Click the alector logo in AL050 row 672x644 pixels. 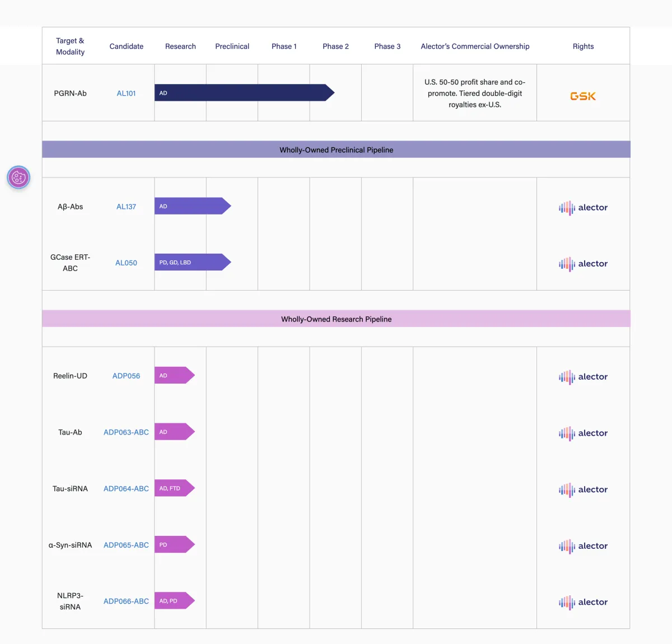pos(583,264)
